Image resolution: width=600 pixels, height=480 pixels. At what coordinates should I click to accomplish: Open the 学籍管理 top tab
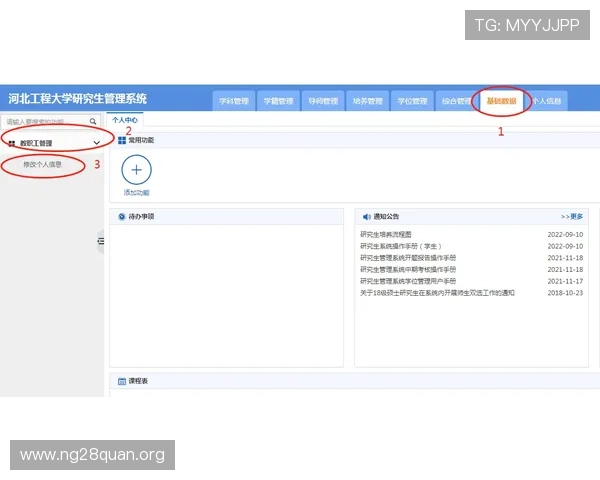click(x=279, y=101)
